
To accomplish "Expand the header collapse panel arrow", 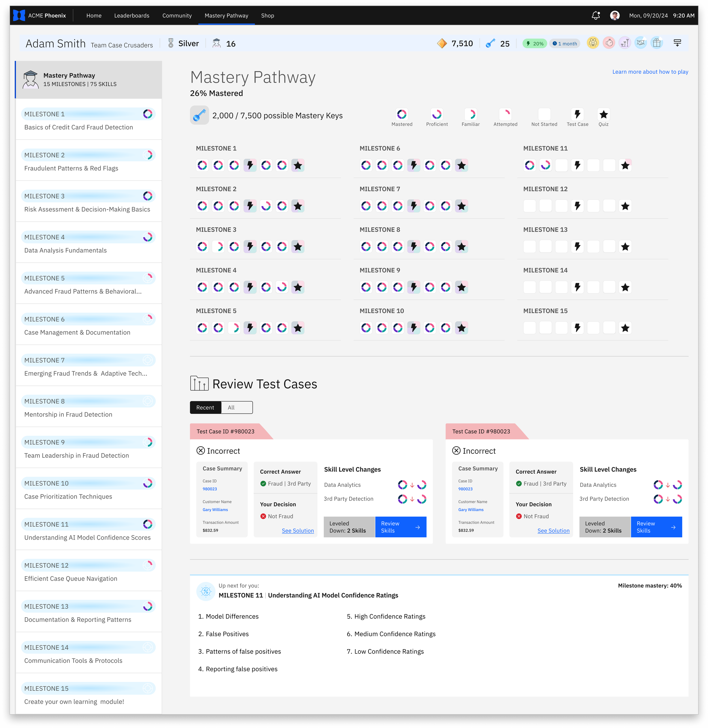I will click(677, 43).
